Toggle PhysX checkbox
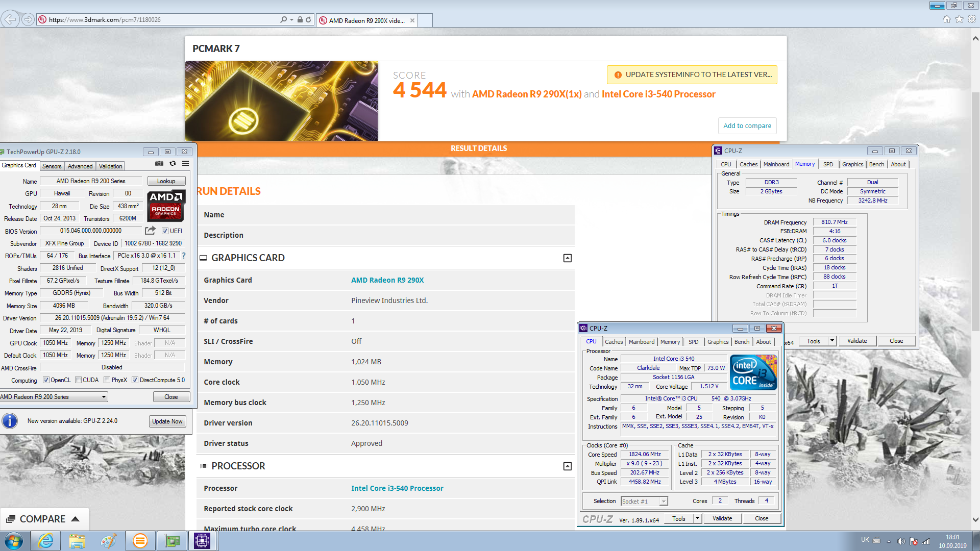 [107, 380]
